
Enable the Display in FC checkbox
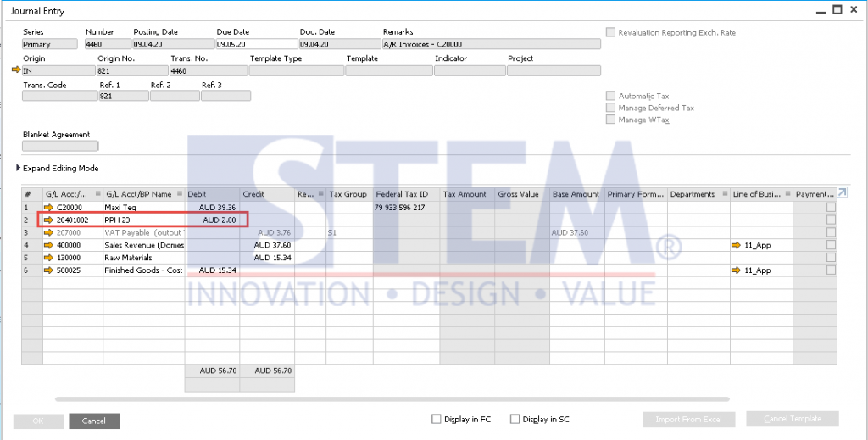tap(437, 419)
